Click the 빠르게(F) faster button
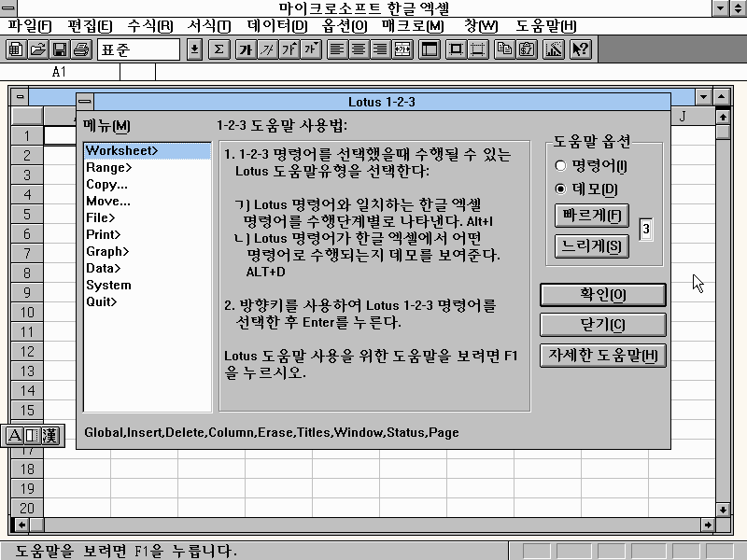The image size is (747, 560). (x=592, y=216)
